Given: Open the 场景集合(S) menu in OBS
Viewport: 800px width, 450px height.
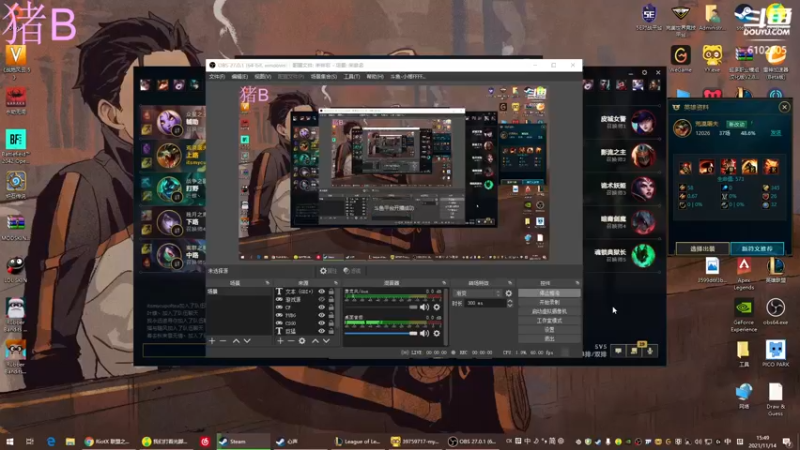Looking at the screenshot, I should 323,77.
